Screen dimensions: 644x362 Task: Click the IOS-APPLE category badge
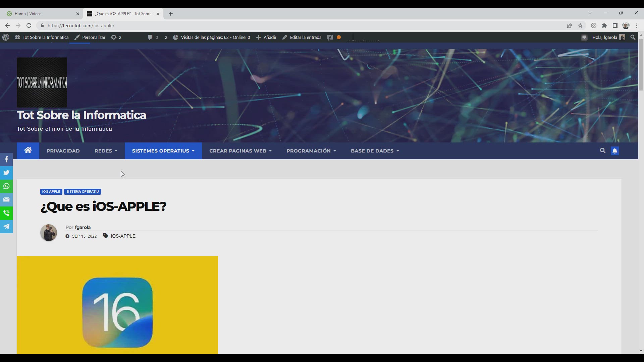pos(51,192)
